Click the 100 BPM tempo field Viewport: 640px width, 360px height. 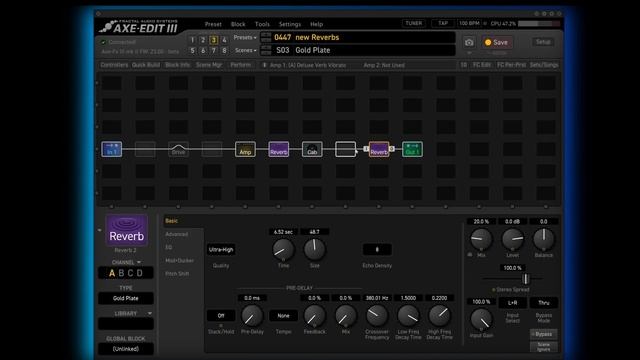pos(469,24)
